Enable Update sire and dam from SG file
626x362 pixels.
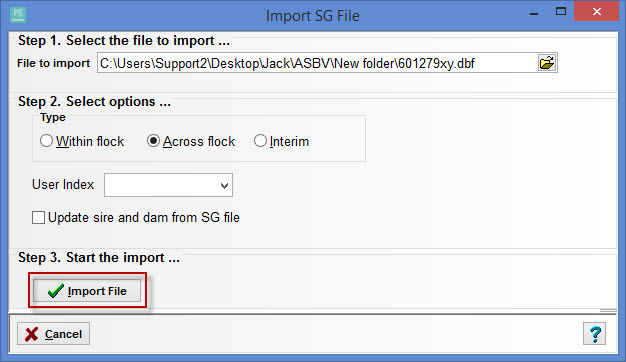click(x=38, y=218)
